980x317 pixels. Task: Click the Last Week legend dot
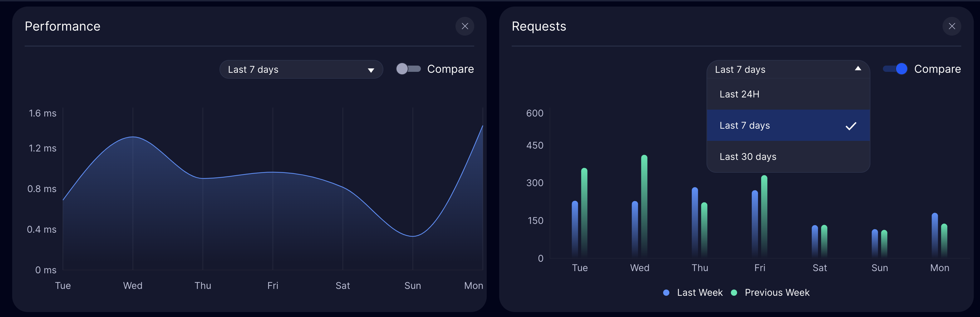click(x=666, y=293)
